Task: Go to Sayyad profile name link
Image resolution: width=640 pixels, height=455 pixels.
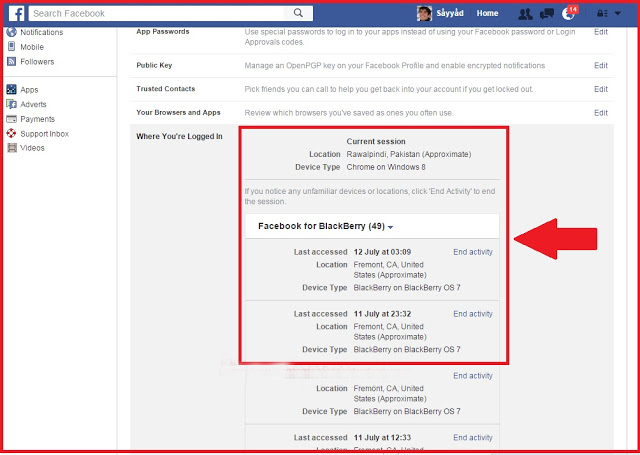Action: [450, 13]
